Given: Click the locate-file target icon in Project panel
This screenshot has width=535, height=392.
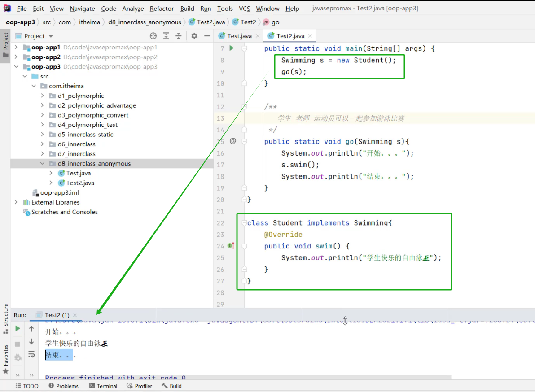Looking at the screenshot, I should 153,36.
